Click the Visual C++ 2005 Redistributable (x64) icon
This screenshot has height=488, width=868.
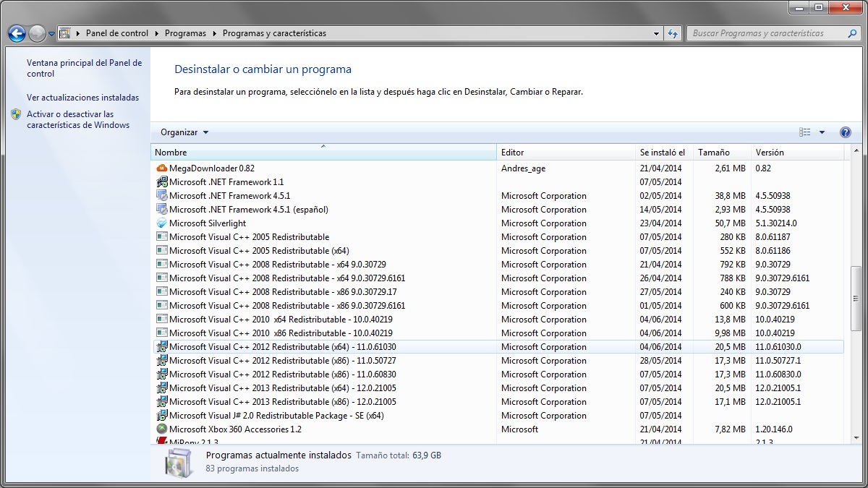click(162, 251)
